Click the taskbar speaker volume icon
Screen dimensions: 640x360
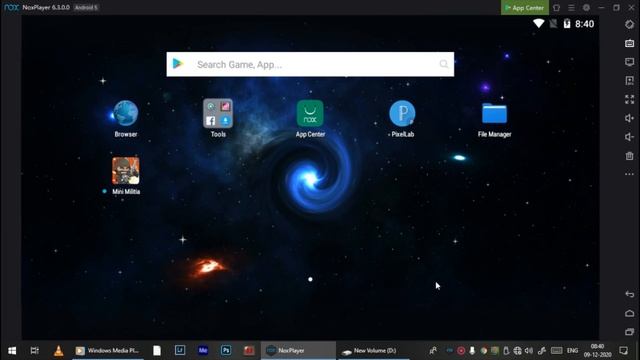pos(529,351)
